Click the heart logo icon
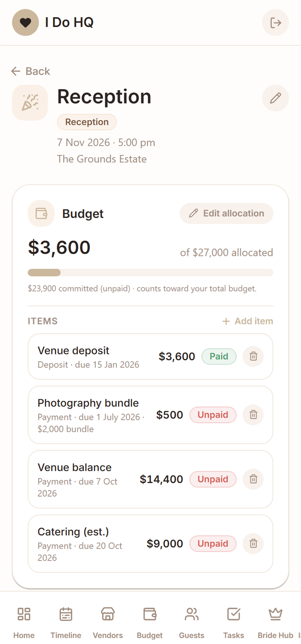 point(25,23)
